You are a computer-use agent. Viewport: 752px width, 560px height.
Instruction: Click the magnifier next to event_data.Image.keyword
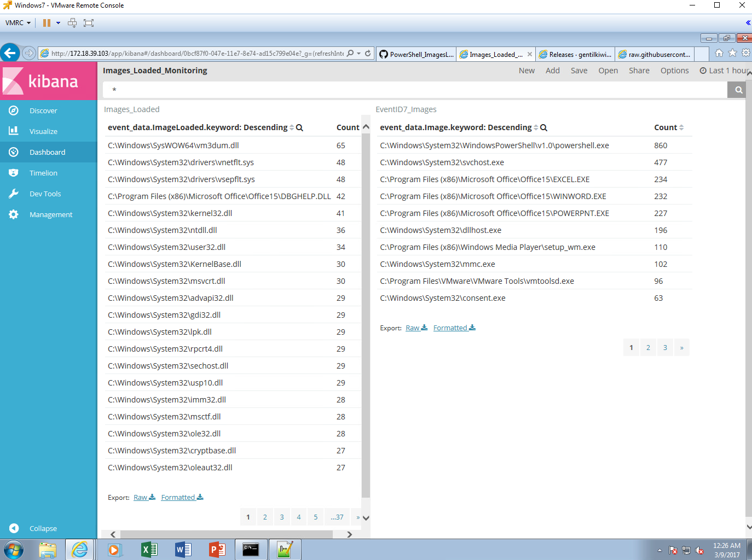[543, 128]
